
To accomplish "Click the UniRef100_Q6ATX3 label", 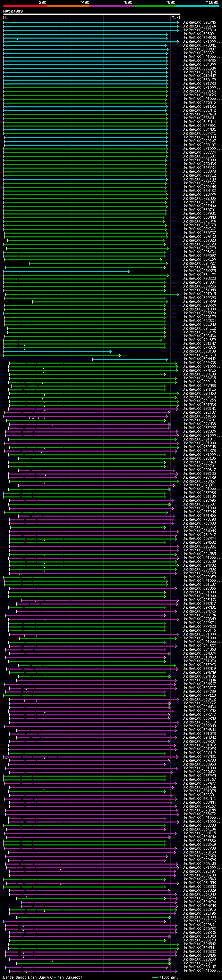I will pos(199,236).
